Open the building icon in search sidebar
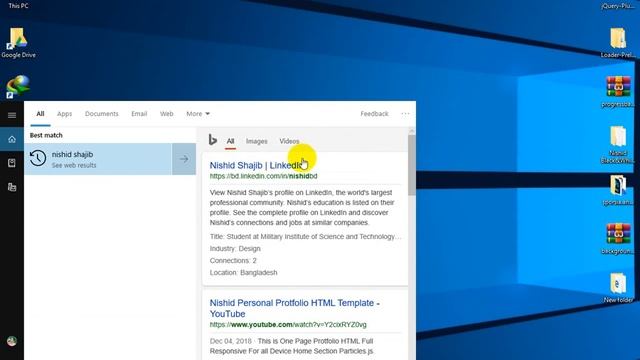The width and height of the screenshot is (640, 360). point(12,187)
